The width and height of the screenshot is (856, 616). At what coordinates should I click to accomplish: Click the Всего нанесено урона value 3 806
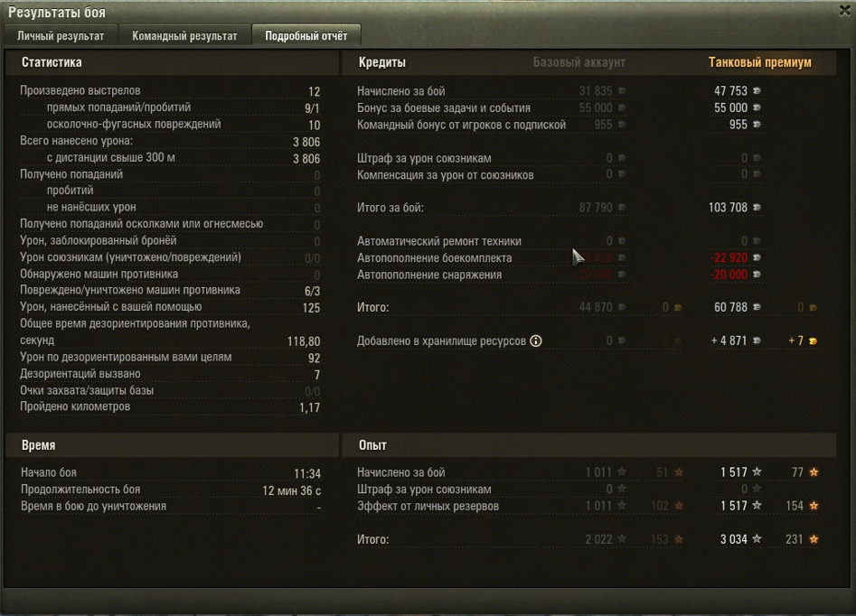coord(306,142)
